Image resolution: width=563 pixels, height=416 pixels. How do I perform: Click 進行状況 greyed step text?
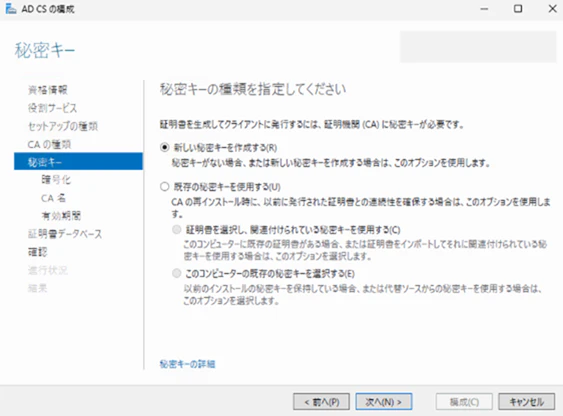pos(48,270)
